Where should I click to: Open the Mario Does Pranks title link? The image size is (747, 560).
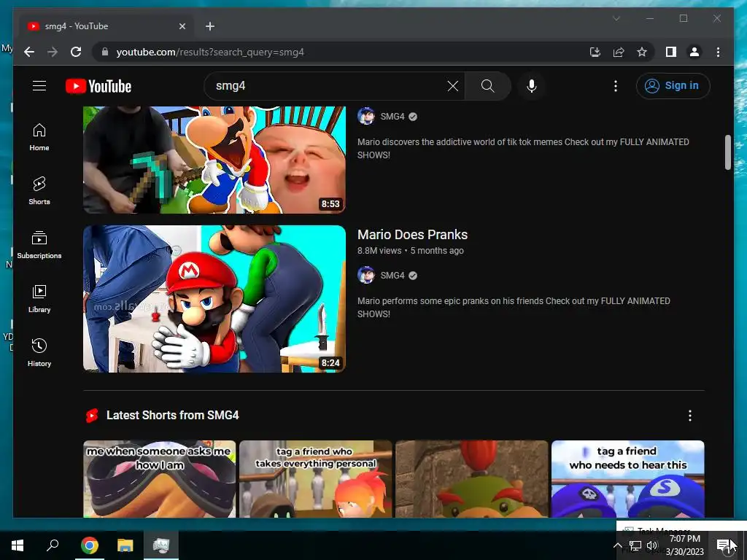413,234
